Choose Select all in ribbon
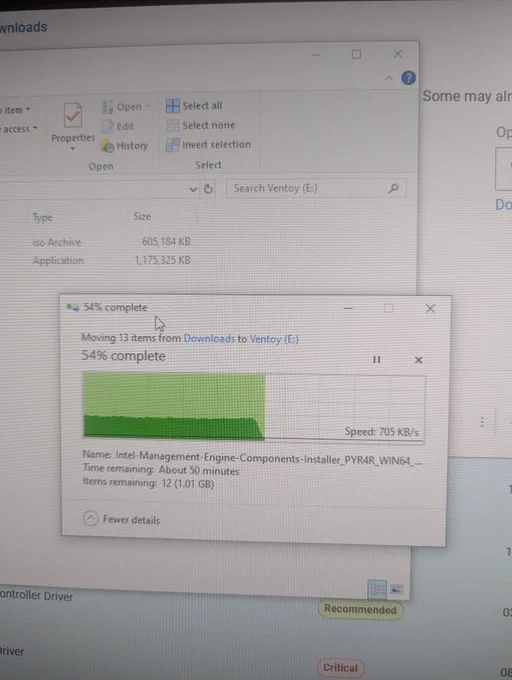Viewport: 512px width, 680px height. tap(194, 106)
